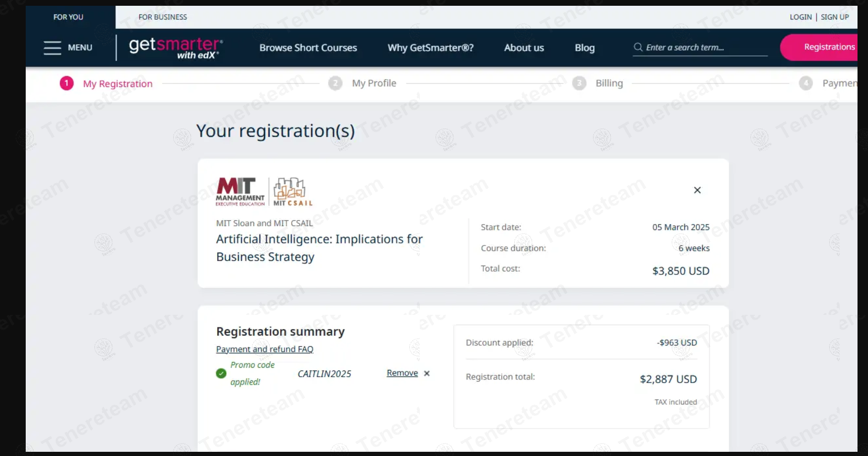The height and width of the screenshot is (456, 868).
Task: Click the MIT Management Executive Education logo
Action: pyautogui.click(x=240, y=192)
